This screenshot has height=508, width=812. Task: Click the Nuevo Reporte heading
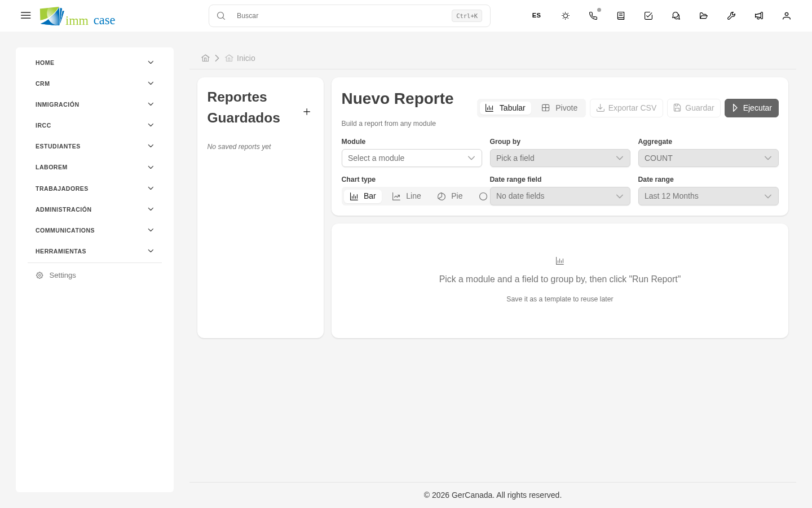click(398, 98)
